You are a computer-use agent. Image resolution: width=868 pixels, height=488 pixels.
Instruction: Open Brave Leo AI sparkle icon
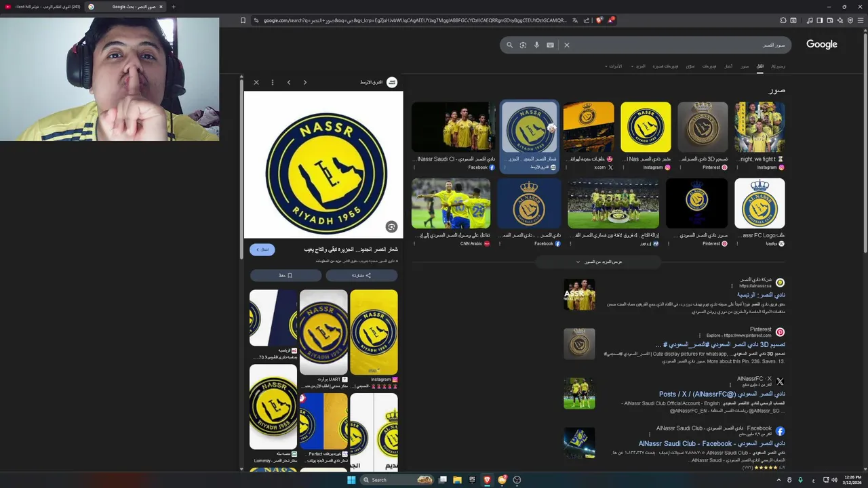840,20
